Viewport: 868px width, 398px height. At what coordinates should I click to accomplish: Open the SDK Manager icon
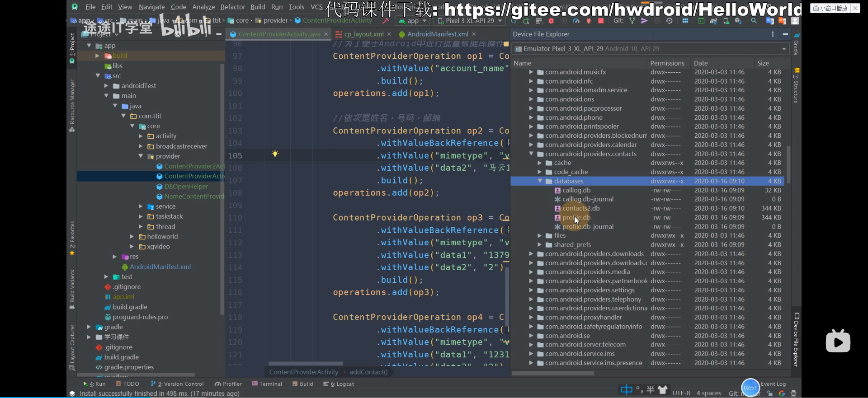click(738, 21)
